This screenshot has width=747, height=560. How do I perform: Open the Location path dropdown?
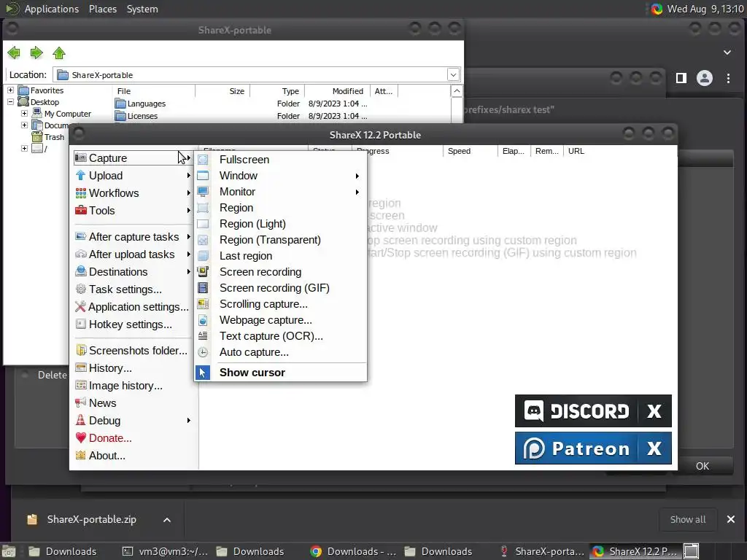point(453,75)
